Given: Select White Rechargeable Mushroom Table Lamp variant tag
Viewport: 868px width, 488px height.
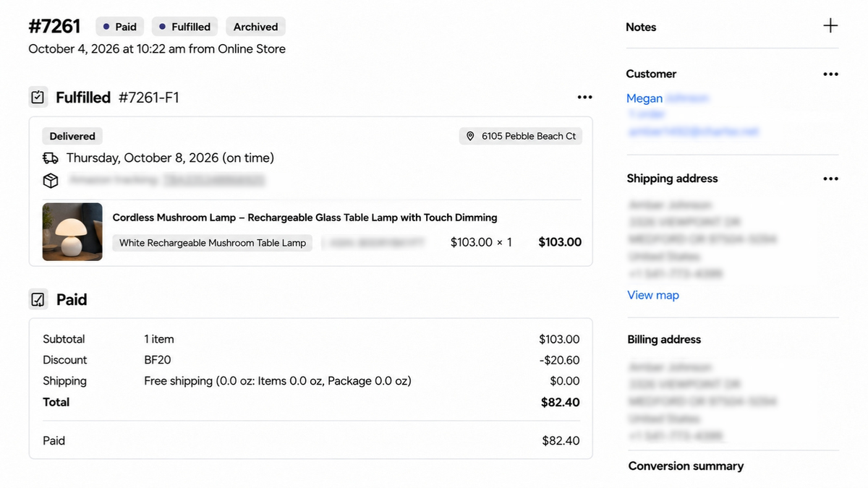Looking at the screenshot, I should point(213,243).
